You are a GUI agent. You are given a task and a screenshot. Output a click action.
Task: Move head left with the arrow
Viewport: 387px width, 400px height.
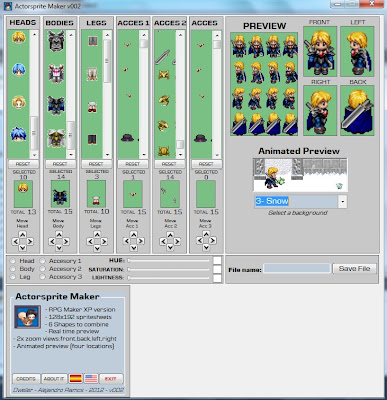tap(15, 241)
